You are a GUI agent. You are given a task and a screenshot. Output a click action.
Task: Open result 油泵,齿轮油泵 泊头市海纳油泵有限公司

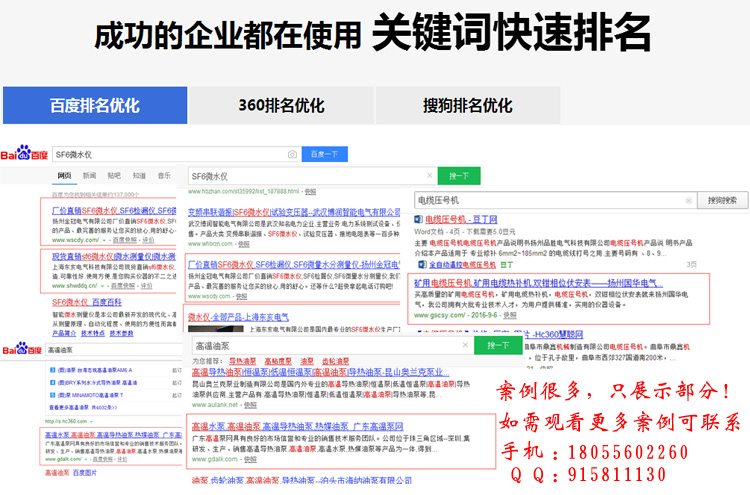(x=301, y=480)
